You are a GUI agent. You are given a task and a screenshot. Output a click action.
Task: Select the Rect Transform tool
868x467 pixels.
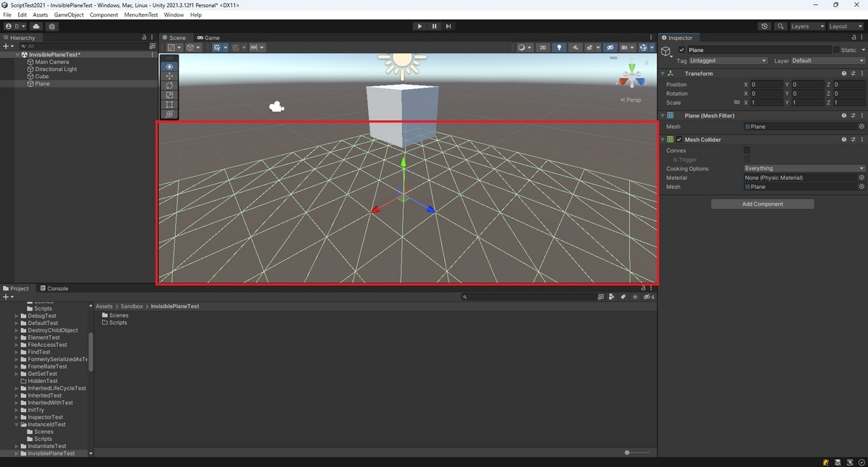click(169, 104)
